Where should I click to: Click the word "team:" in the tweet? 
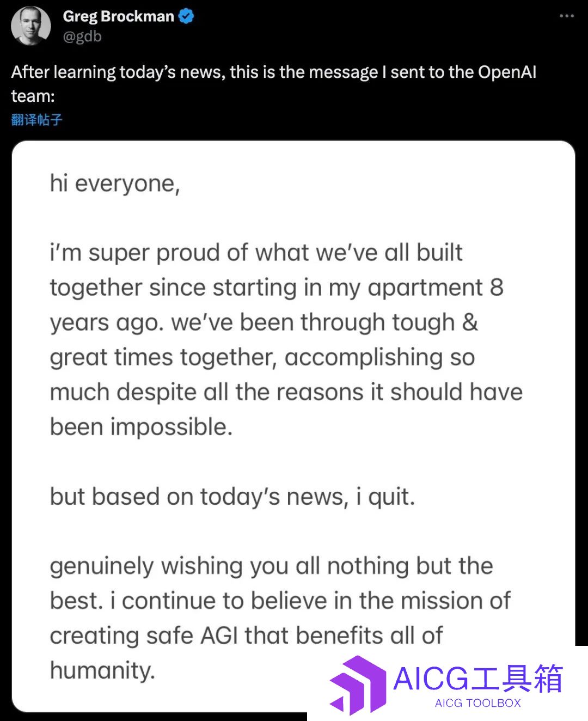pos(33,96)
